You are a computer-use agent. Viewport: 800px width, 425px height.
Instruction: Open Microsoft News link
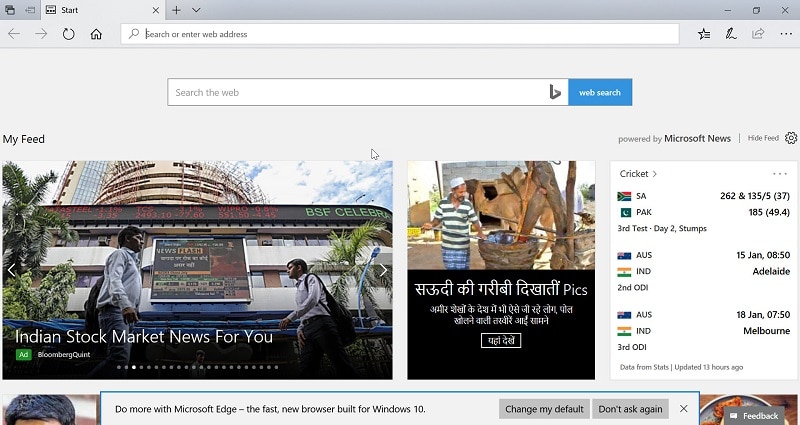697,138
